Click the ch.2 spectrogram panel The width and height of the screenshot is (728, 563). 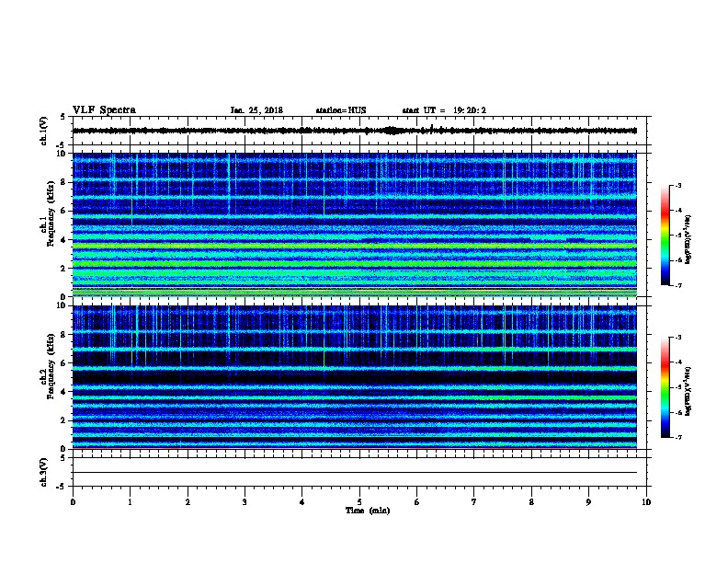coord(355,377)
